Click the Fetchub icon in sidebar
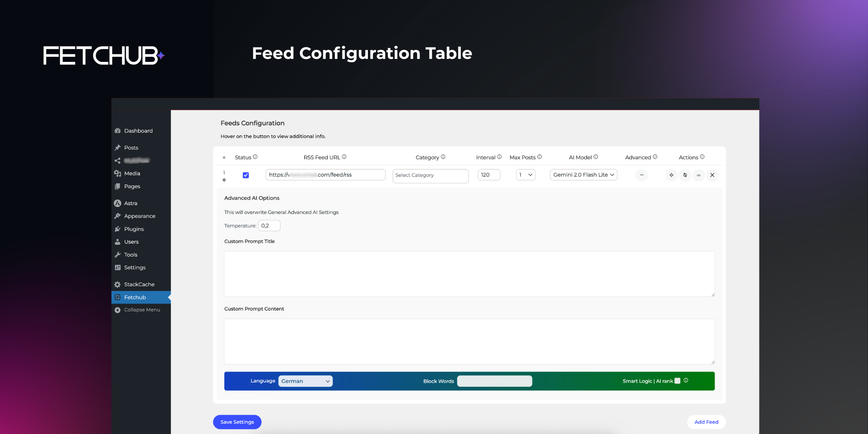 pos(117,297)
